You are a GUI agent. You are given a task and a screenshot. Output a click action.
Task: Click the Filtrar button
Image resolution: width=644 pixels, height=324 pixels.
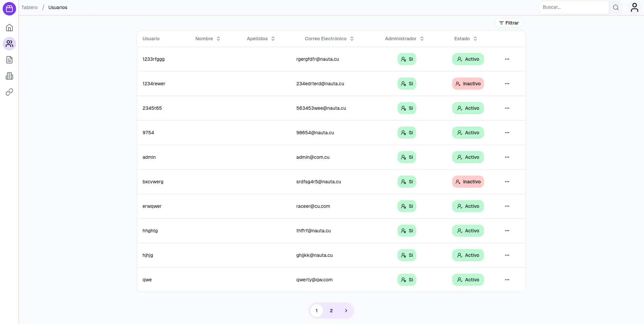[509, 23]
